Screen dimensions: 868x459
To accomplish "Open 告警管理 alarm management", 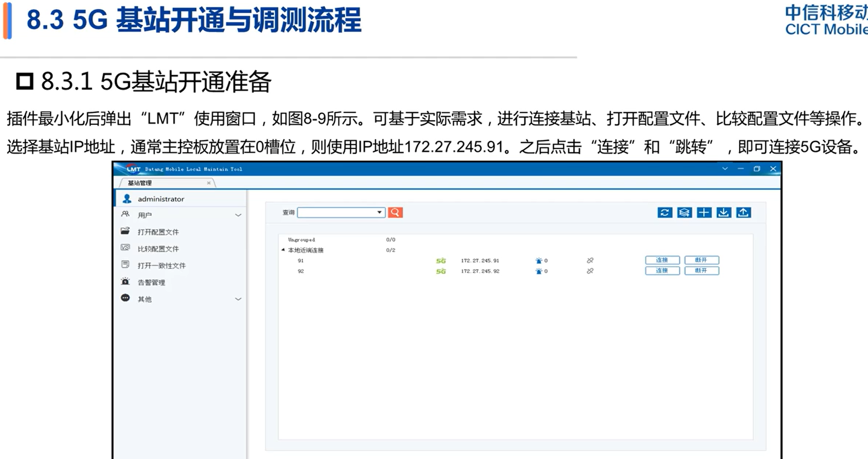I will [x=151, y=282].
